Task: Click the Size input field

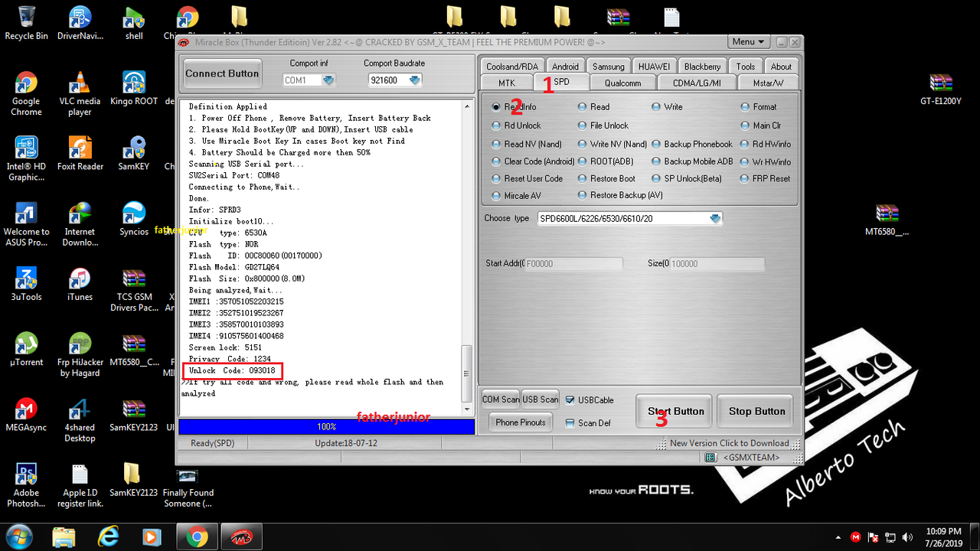Action: (717, 264)
